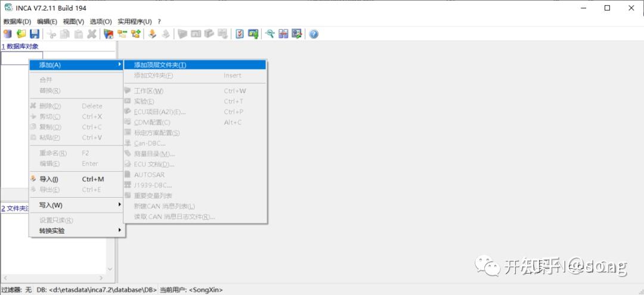Click the collapse tree toolbar icon
This screenshot has width=644, height=295.
click(x=122, y=34)
